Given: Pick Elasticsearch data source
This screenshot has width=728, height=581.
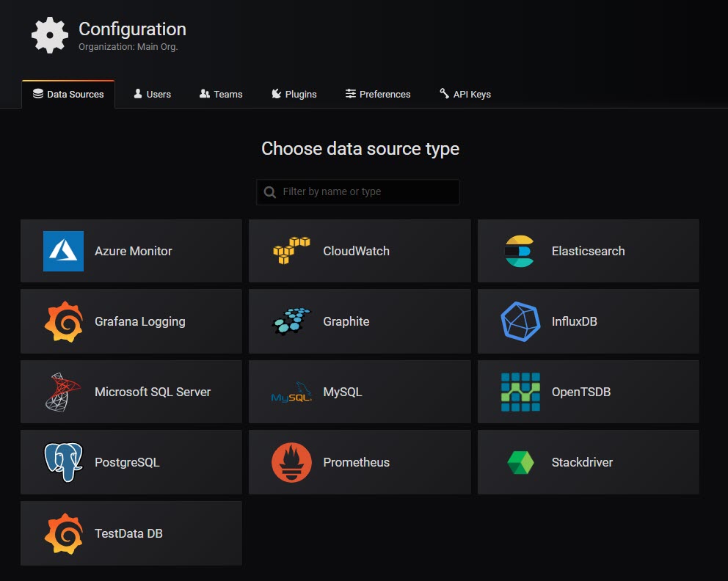Looking at the screenshot, I should point(589,251).
